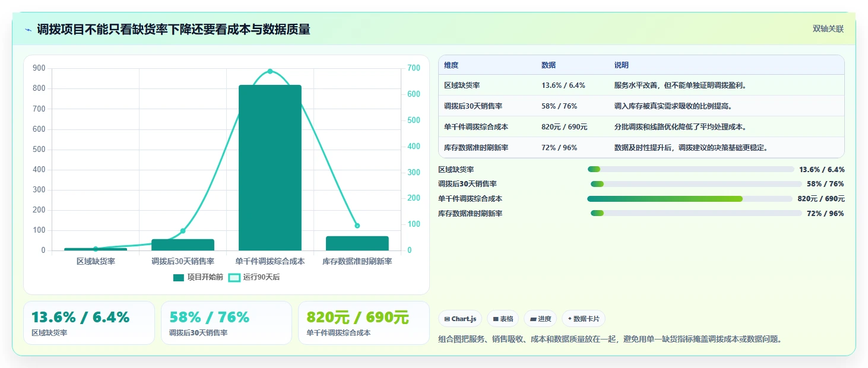Click the 库存数据准时刷新率 progress bar
The width and height of the screenshot is (868, 368).
[x=696, y=213]
